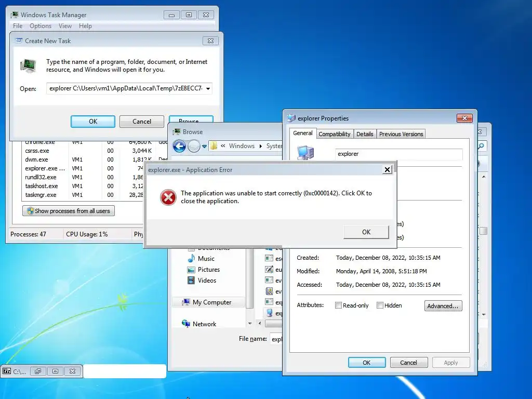Click Show processes from all users
Image resolution: width=532 pixels, height=399 pixels.
coord(69,211)
